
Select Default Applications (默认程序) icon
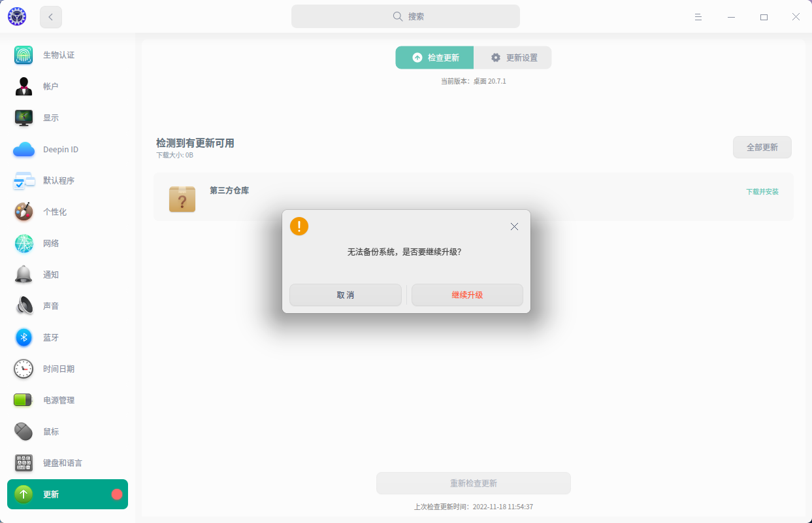(24, 180)
